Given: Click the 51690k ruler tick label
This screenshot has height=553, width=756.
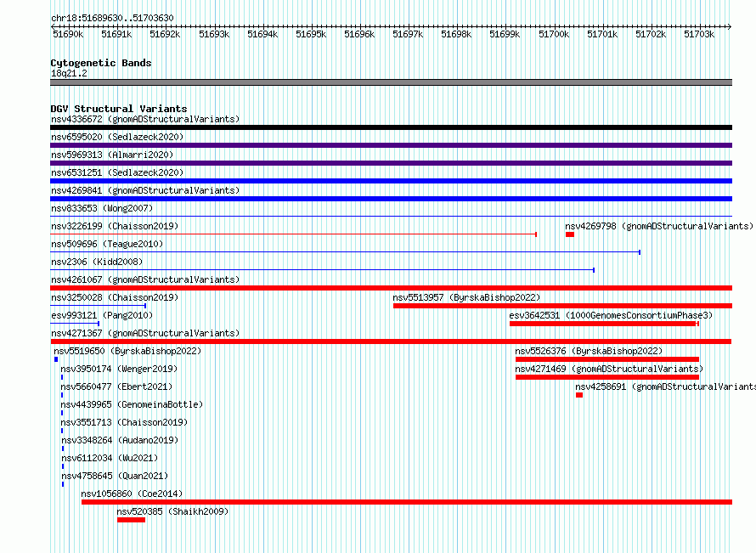Looking at the screenshot, I should 68,34.
